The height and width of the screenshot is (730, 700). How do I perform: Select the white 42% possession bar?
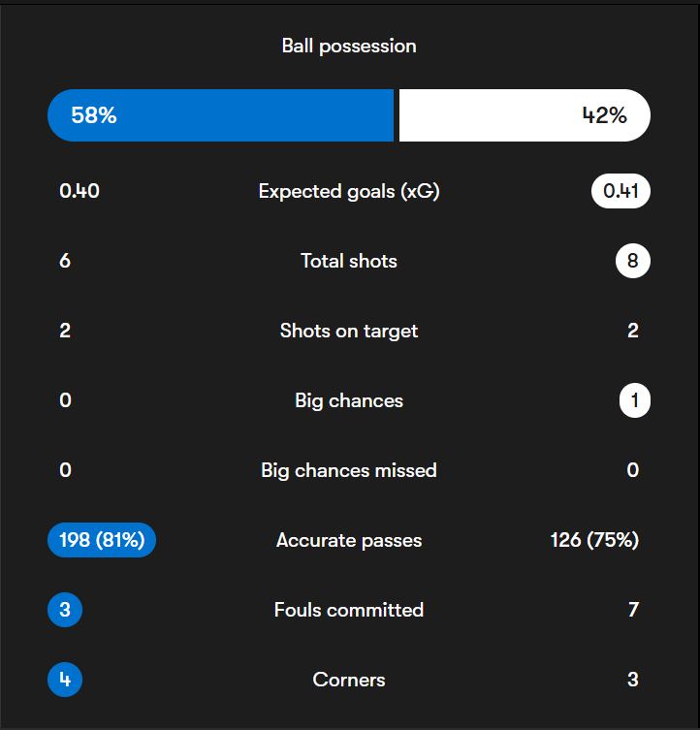coord(524,115)
